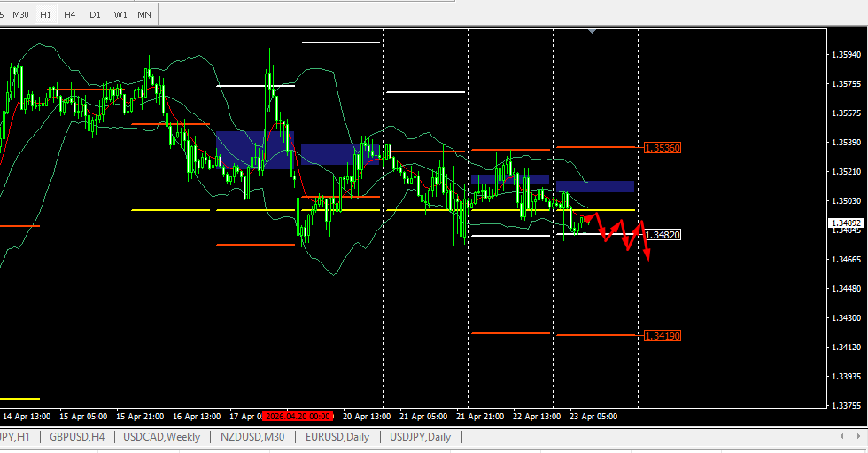868x453 pixels.
Task: Click left arrow to scroll chart tabs
Action: click(842, 436)
